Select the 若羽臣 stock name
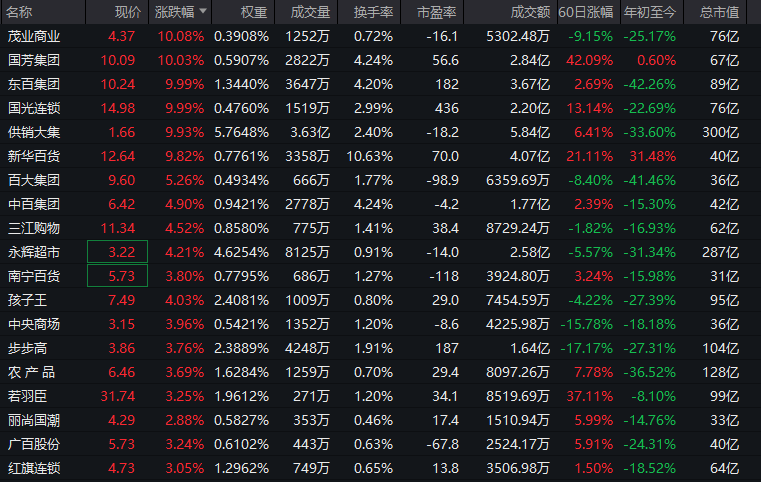Viewport: 761px width, 482px height. click(x=27, y=396)
